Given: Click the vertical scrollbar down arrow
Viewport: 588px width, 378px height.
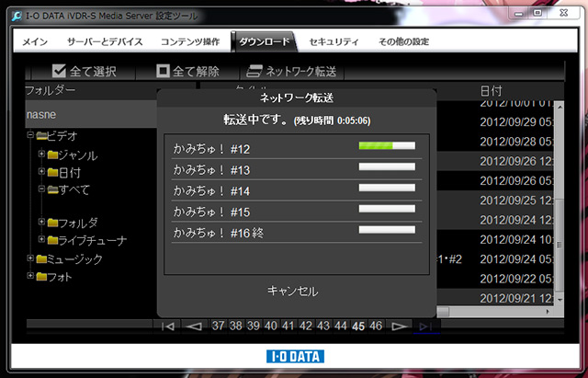Looking at the screenshot, I should coord(560,300).
